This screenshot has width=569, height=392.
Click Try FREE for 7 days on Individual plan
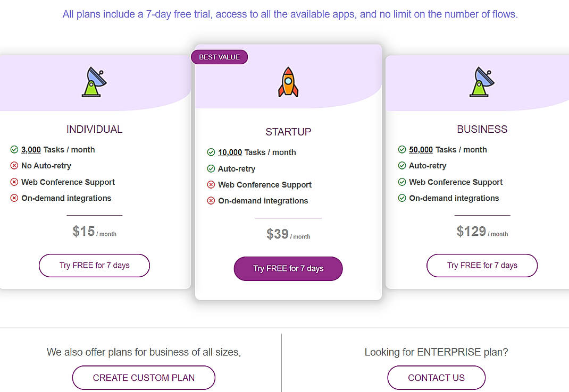click(x=94, y=265)
